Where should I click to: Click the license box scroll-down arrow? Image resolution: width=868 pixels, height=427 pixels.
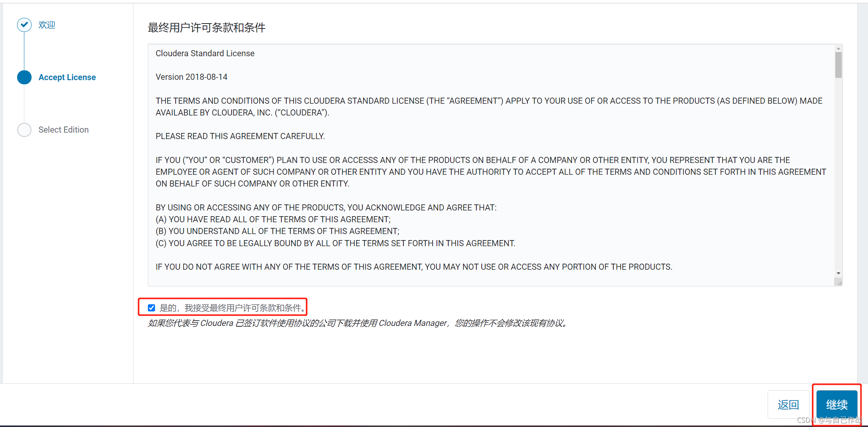coord(838,274)
